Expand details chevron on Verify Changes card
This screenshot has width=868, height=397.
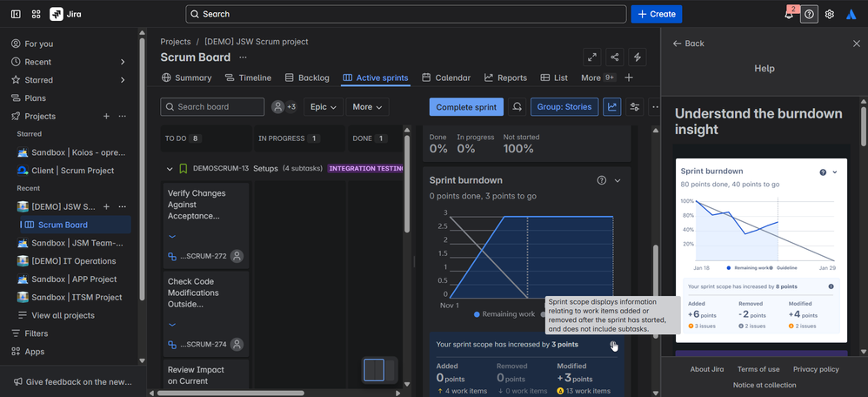[x=171, y=236]
